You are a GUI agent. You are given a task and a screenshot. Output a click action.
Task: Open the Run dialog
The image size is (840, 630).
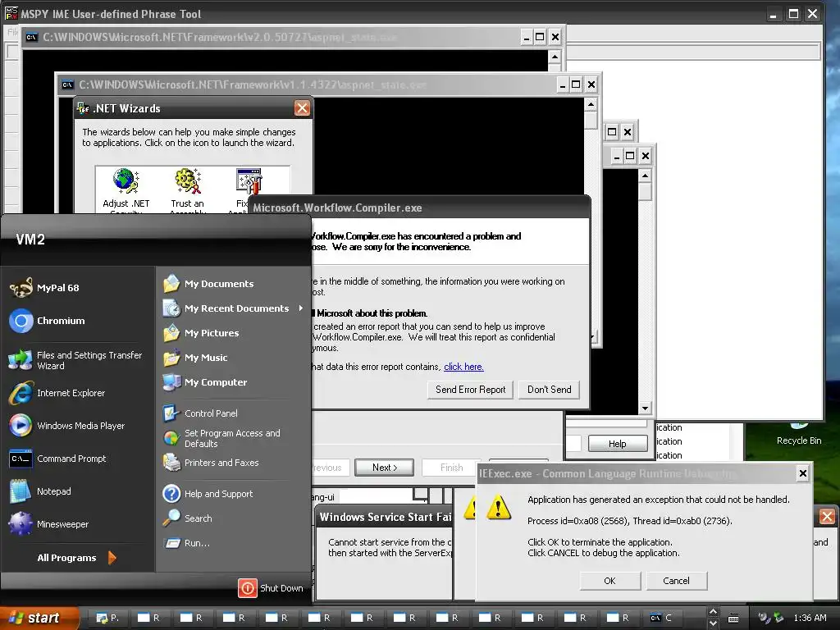(x=186, y=543)
